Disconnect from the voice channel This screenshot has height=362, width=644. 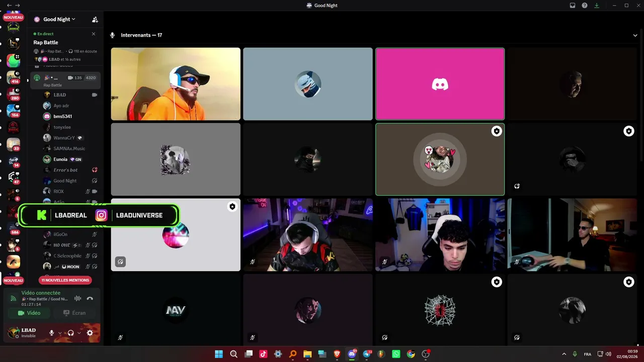click(x=90, y=298)
